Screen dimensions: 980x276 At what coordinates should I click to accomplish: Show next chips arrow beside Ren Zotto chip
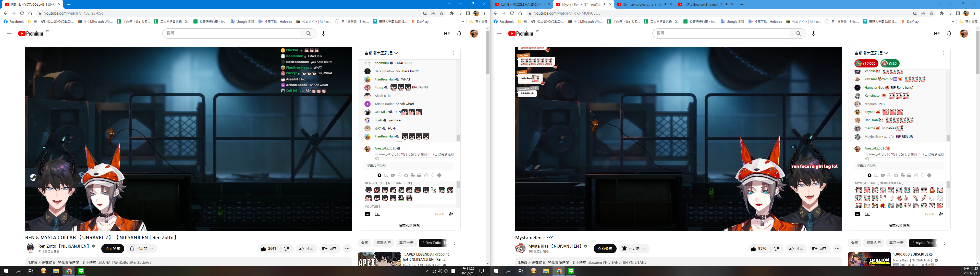click(x=454, y=243)
